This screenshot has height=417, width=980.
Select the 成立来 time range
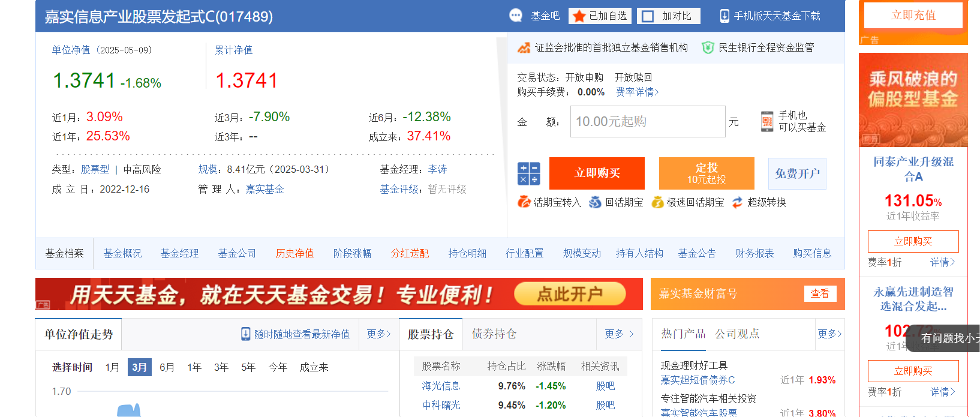coord(314,367)
